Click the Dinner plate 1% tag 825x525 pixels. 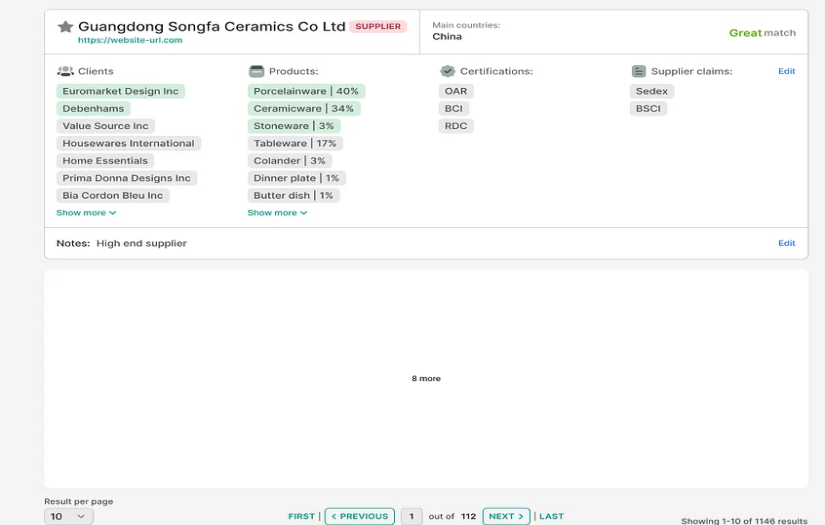pos(296,178)
